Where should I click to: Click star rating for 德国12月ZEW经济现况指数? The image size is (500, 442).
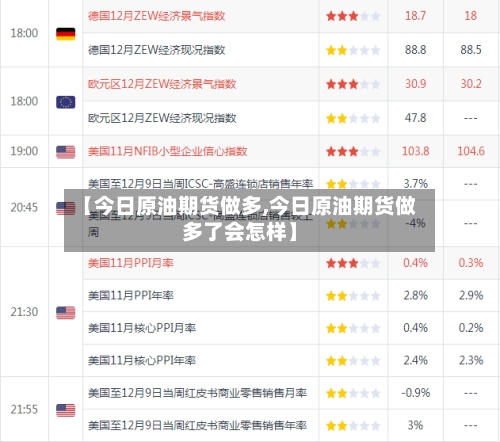(353, 50)
